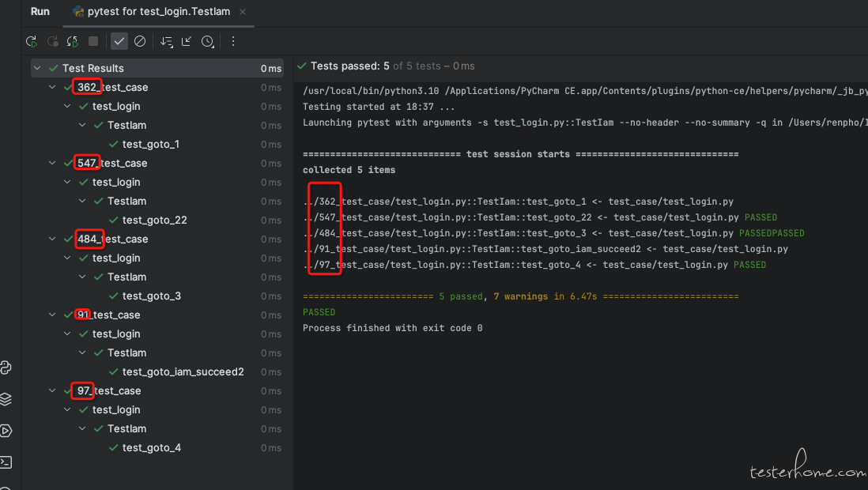This screenshot has height=490, width=868.
Task: Click 'Testing started at 18:37' console line
Action: point(379,107)
